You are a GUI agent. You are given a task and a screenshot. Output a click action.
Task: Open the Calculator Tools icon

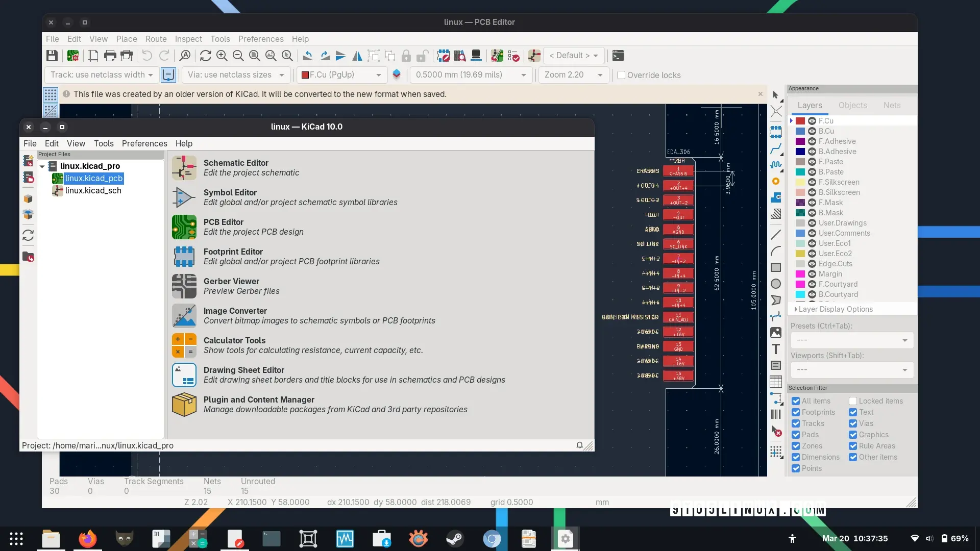tap(184, 345)
